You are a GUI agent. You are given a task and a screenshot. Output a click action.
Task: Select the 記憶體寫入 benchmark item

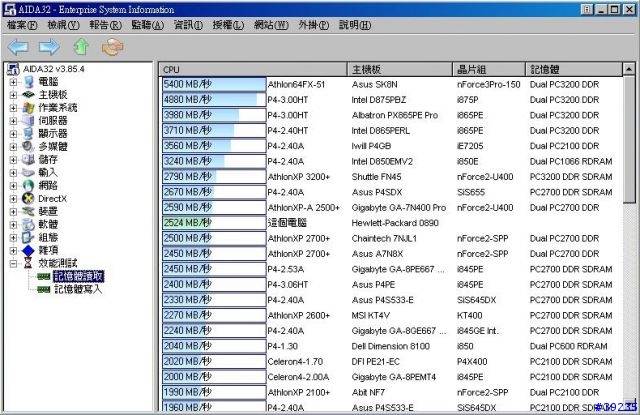[x=78, y=289]
